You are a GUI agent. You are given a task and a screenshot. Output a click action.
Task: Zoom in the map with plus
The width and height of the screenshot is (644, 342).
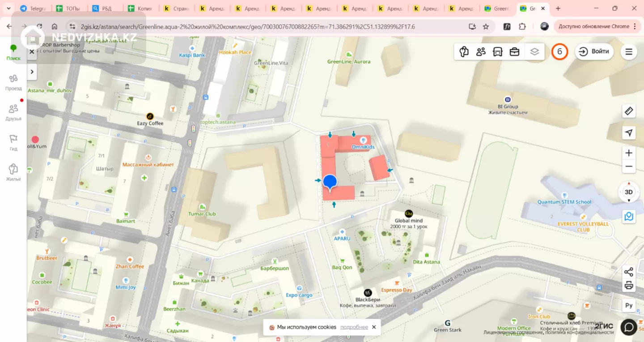click(x=629, y=153)
